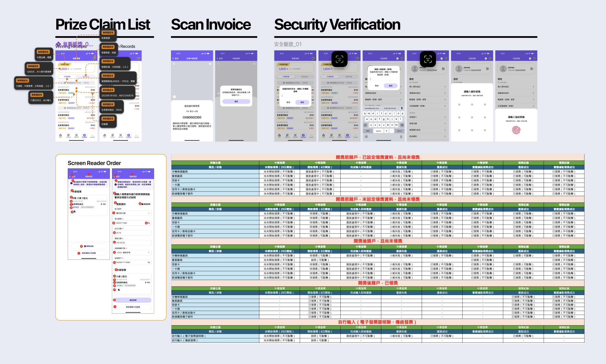The width and height of the screenshot is (606, 364).
Task: Click the 開獎後歸戶，已領獎 table section heading
Action: (x=378, y=283)
